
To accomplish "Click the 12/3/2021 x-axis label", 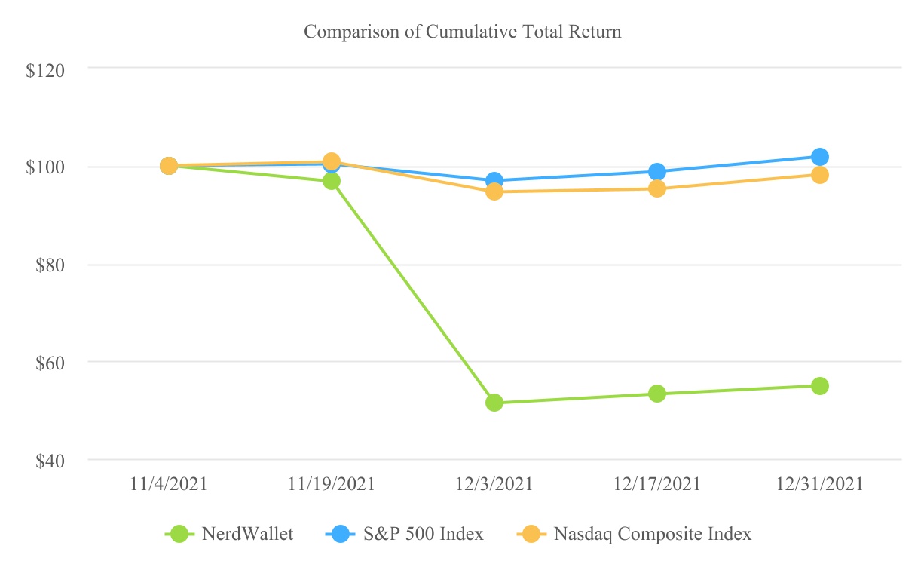I will pyautogui.click(x=494, y=484).
